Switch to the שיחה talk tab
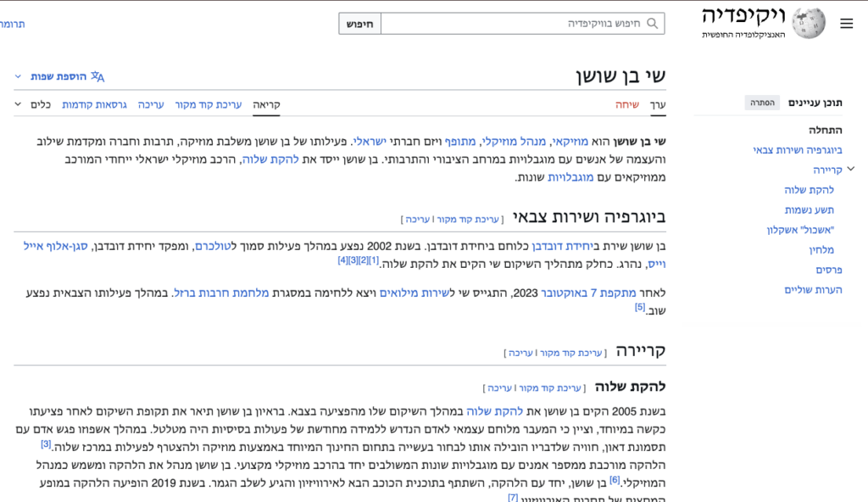The image size is (868, 502). [x=627, y=105]
